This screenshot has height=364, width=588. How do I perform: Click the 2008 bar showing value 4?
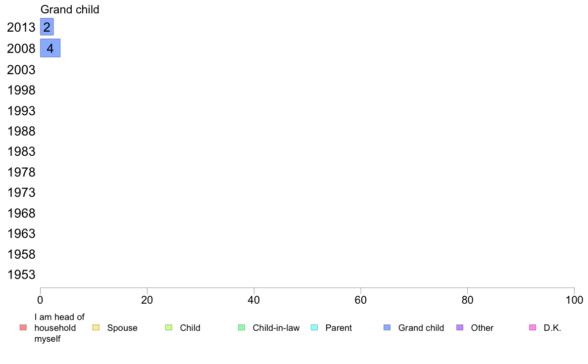pos(50,48)
